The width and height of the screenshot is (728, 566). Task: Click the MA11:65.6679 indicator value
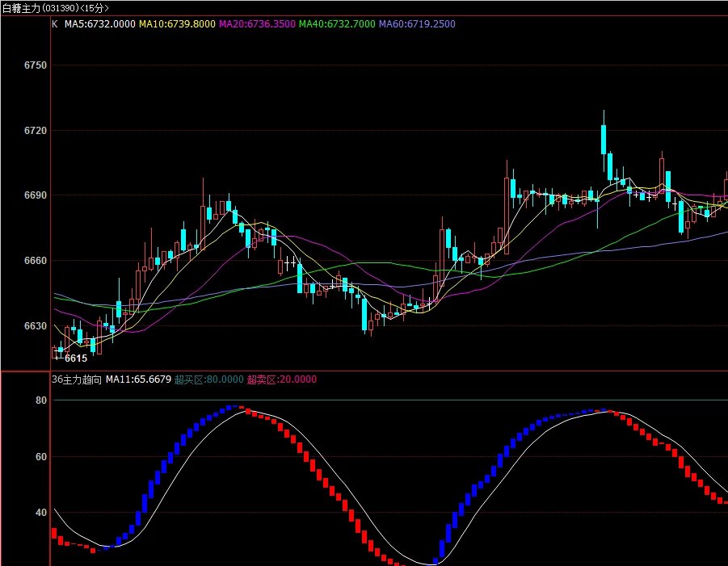click(x=138, y=379)
